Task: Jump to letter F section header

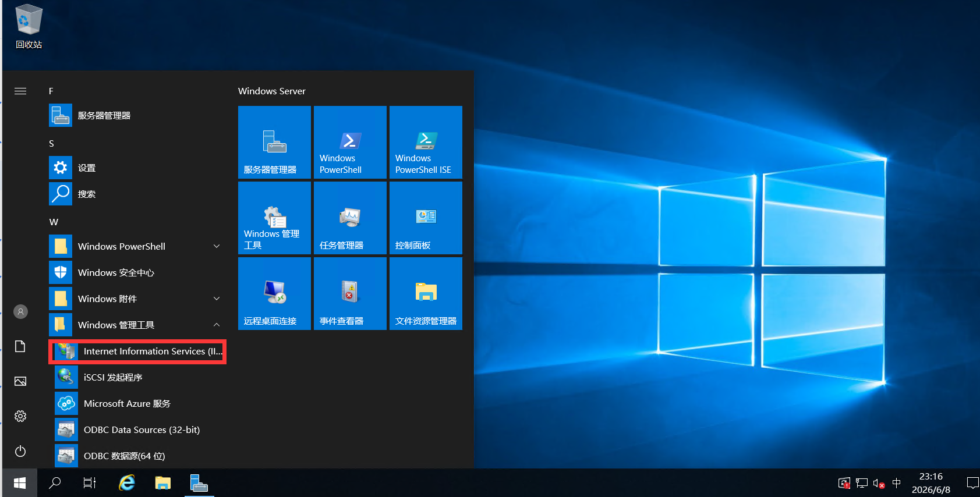Action: pos(51,91)
